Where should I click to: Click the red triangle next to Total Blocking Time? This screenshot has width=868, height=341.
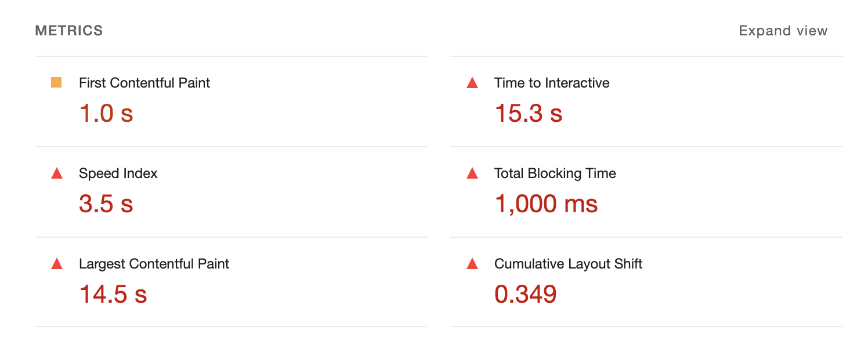(x=473, y=173)
